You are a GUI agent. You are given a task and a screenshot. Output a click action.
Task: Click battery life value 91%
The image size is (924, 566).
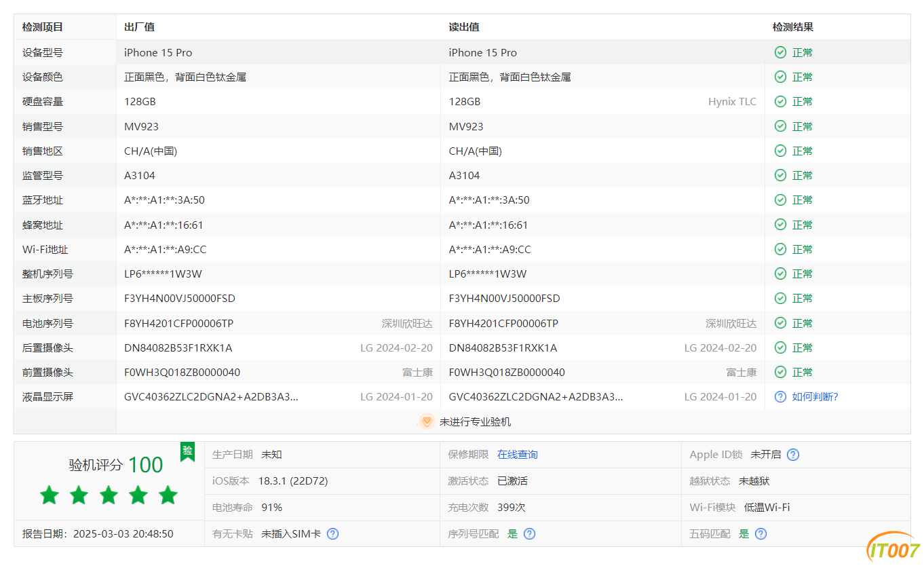point(272,507)
